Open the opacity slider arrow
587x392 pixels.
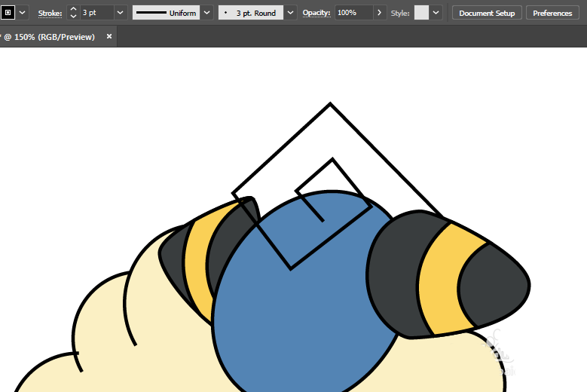(380, 13)
